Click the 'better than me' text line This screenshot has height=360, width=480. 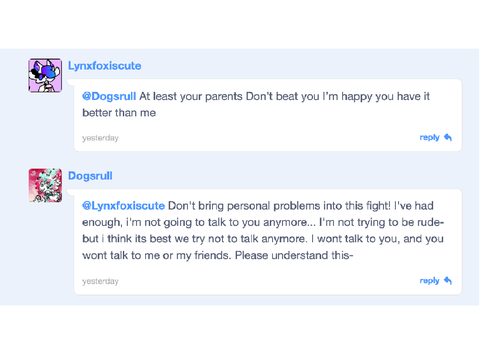point(119,113)
